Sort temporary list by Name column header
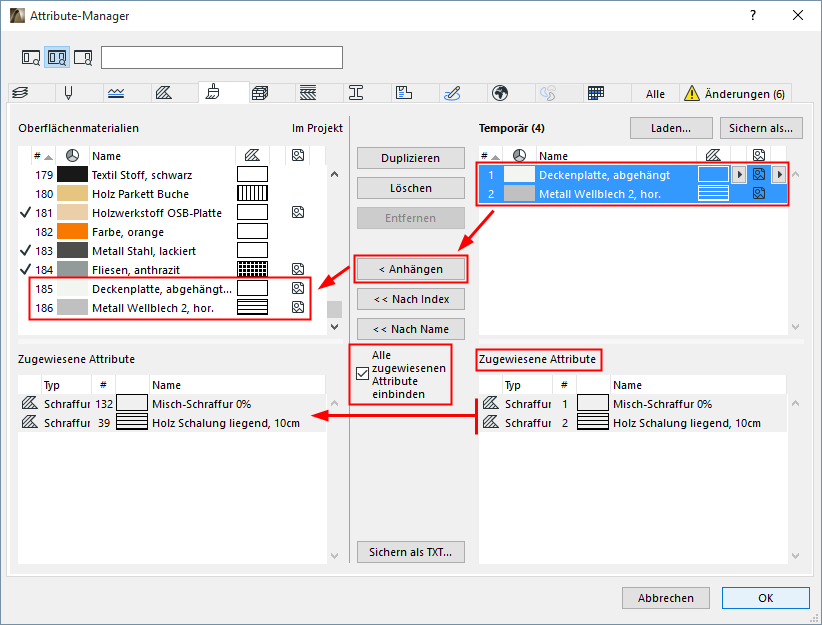Screen dimensions: 822x625 (x=616, y=156)
